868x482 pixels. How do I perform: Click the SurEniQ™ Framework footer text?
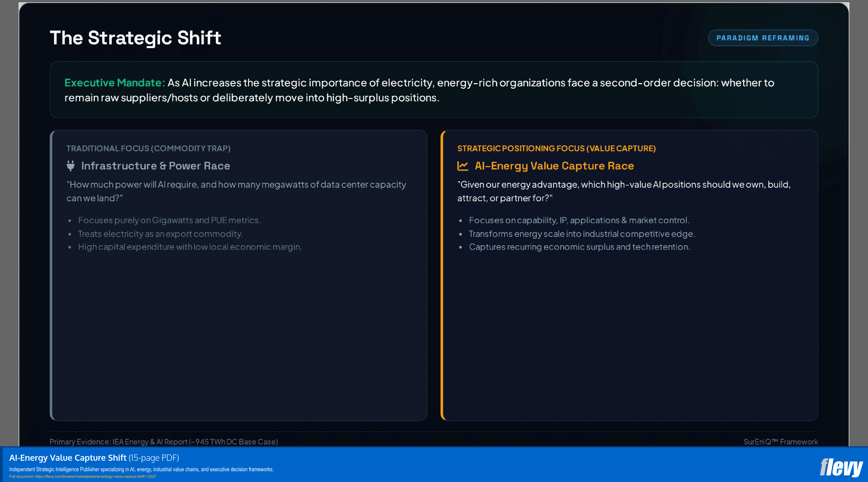[781, 442]
